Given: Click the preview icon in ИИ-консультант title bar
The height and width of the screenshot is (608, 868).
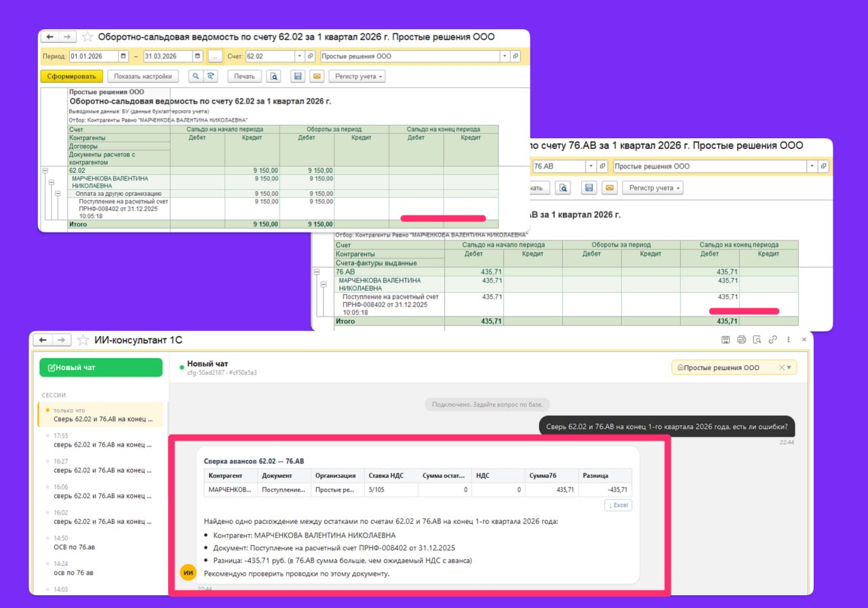Looking at the screenshot, I should click(757, 340).
